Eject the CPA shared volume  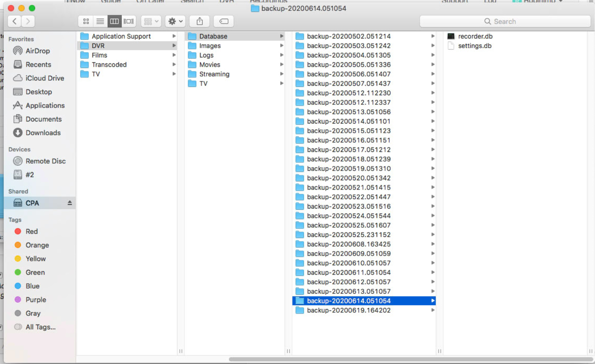[x=69, y=203]
